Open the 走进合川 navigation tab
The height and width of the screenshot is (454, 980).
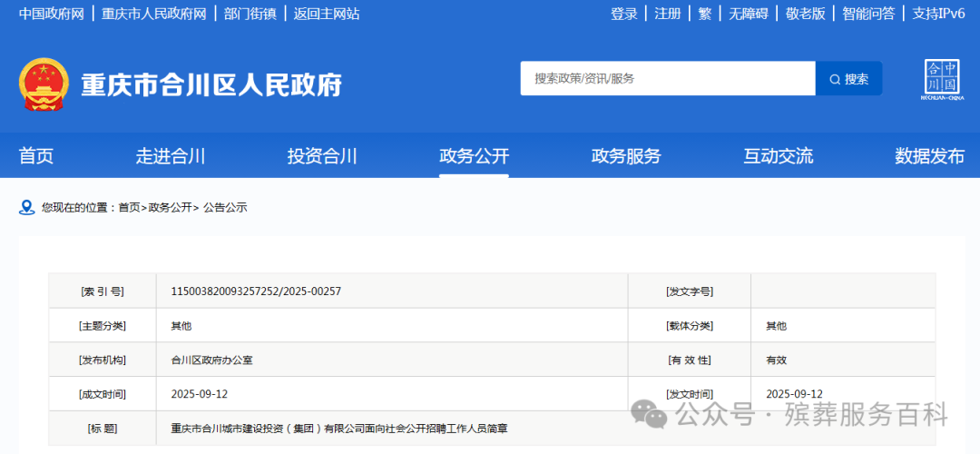[x=171, y=156]
